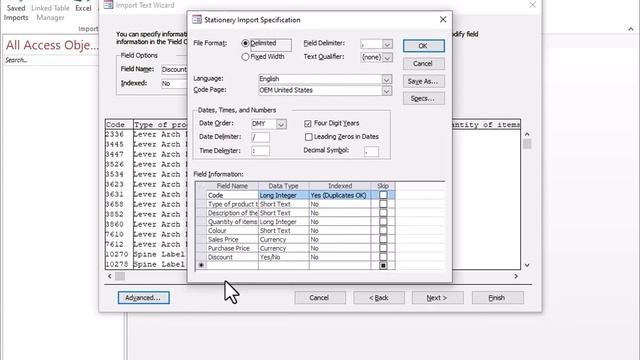
Task: Click Finish in Import Text Wizard
Action: 497,298
